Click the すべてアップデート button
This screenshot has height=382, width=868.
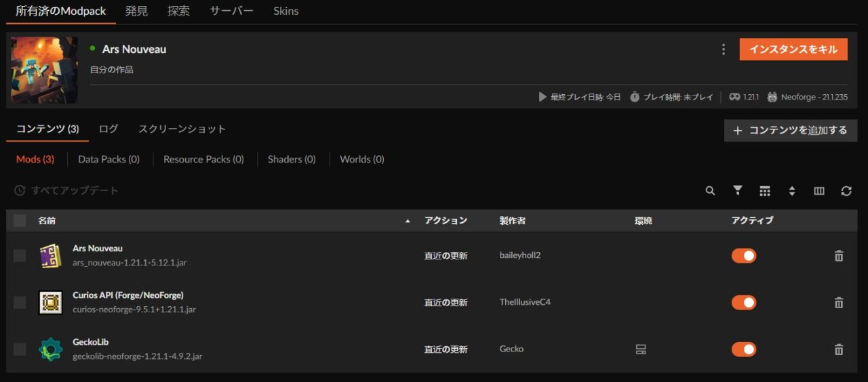(66, 191)
